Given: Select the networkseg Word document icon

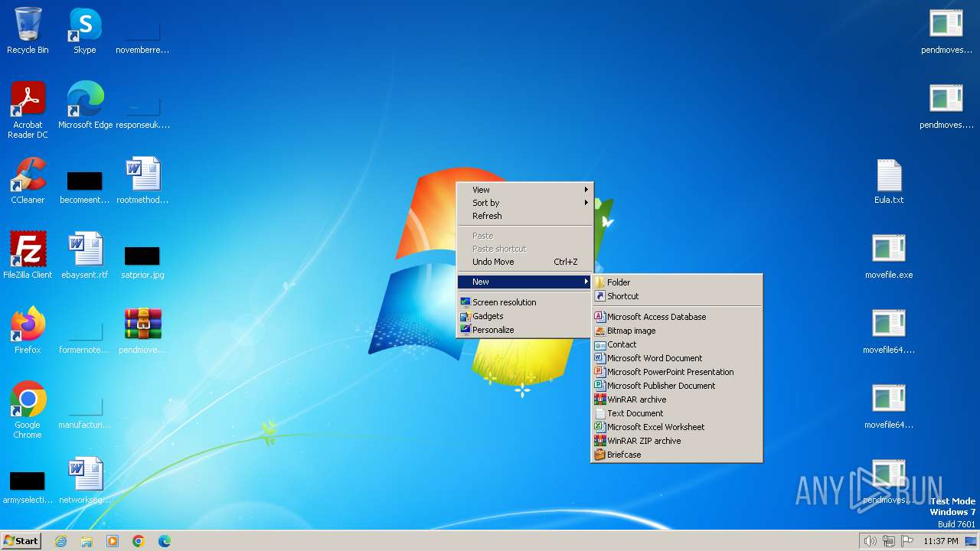Looking at the screenshot, I should 85,481.
